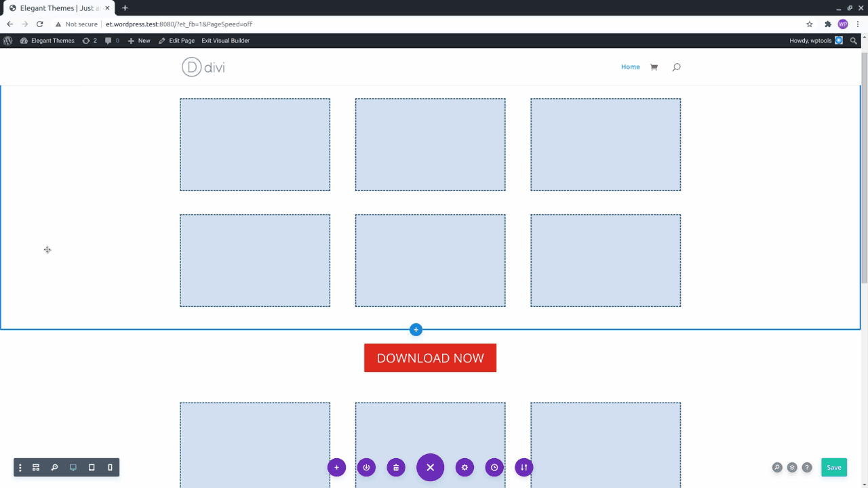
Task: Open the Chrome three-dots menu
Action: [x=858, y=24]
